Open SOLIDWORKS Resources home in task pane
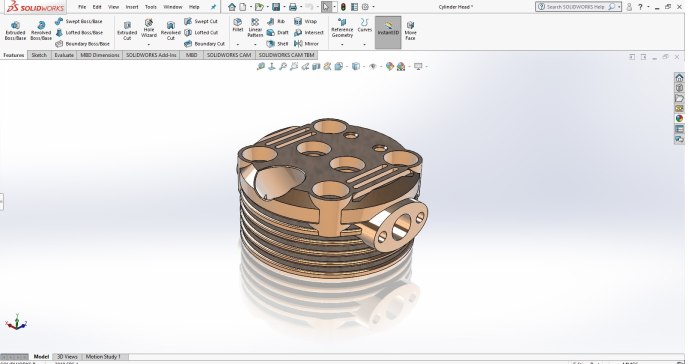 click(x=679, y=78)
